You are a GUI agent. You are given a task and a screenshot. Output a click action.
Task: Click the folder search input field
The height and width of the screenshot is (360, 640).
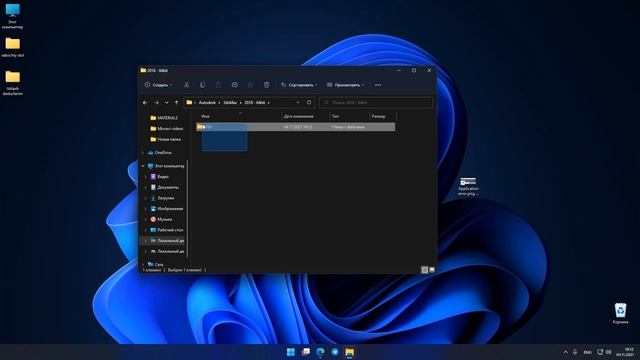coord(376,102)
